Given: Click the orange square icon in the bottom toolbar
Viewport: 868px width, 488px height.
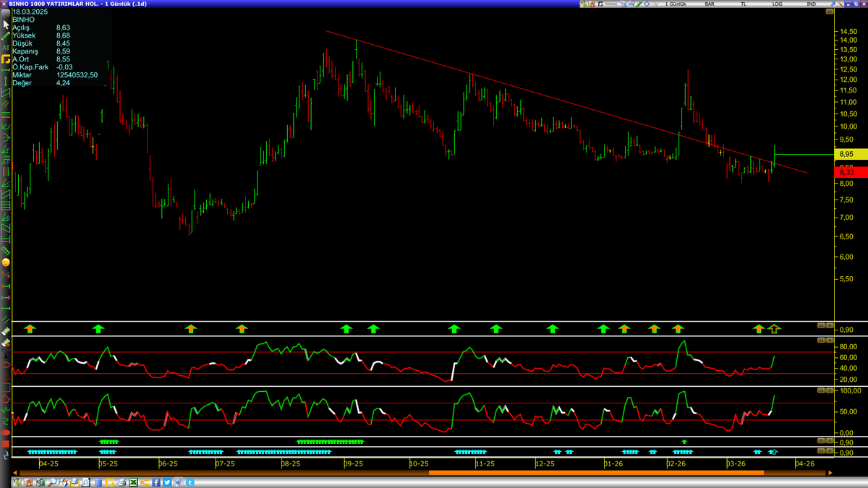Looking at the screenshot, I should (x=110, y=482).
